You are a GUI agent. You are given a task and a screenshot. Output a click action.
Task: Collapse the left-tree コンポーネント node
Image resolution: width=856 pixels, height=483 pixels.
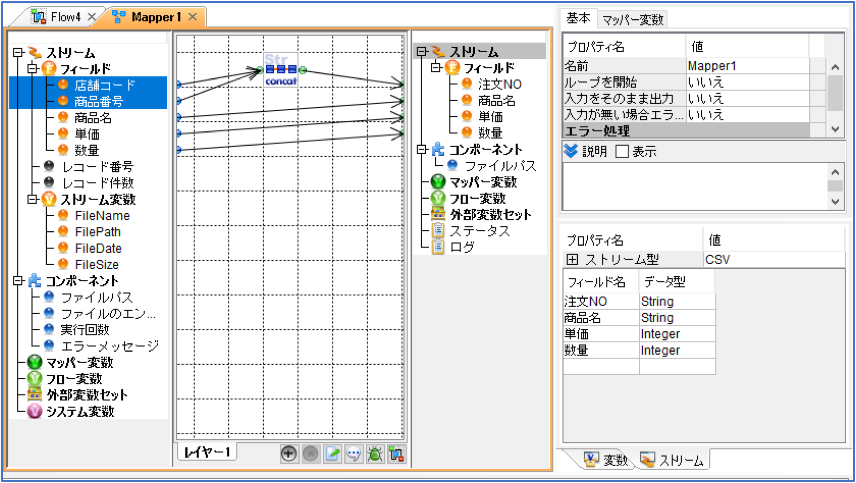click(x=18, y=281)
